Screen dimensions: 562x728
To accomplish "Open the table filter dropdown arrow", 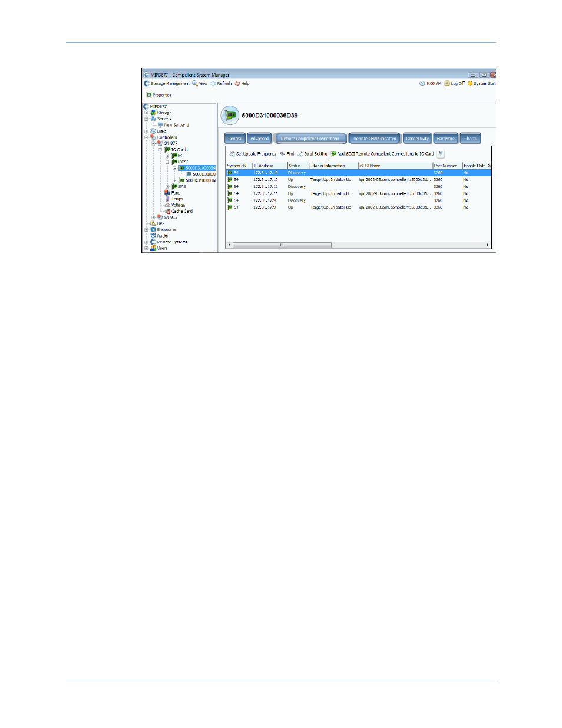I will click(x=441, y=154).
